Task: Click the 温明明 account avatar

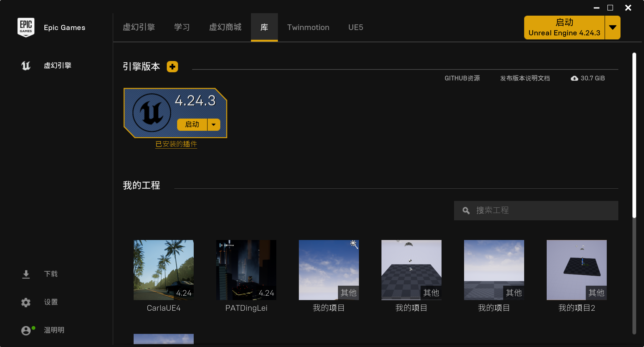Action: click(26, 330)
